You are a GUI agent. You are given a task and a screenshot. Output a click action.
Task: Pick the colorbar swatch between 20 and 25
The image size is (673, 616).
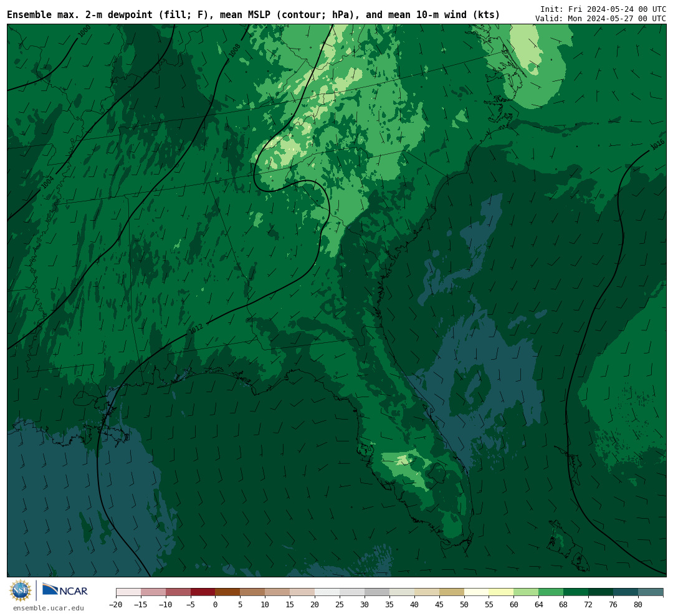pos(328,592)
